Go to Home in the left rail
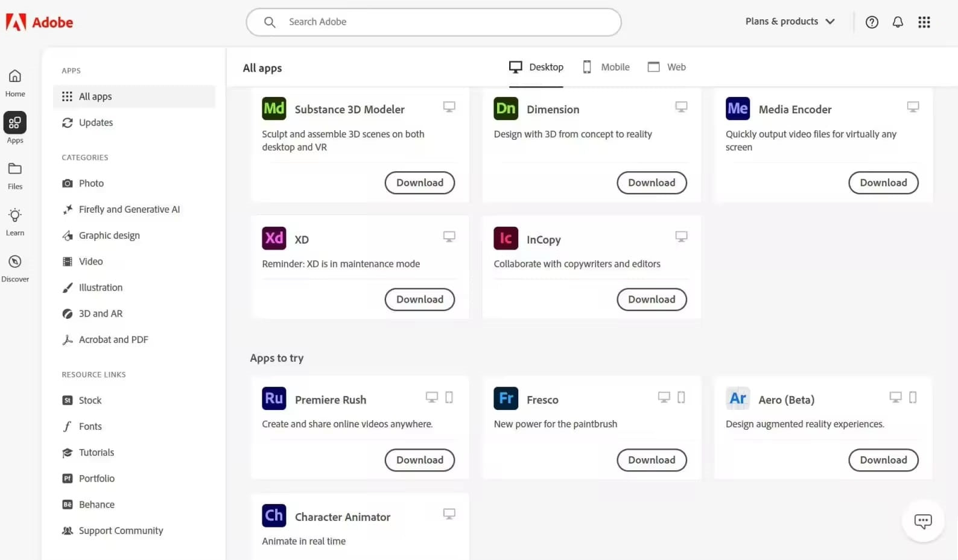 tap(15, 83)
